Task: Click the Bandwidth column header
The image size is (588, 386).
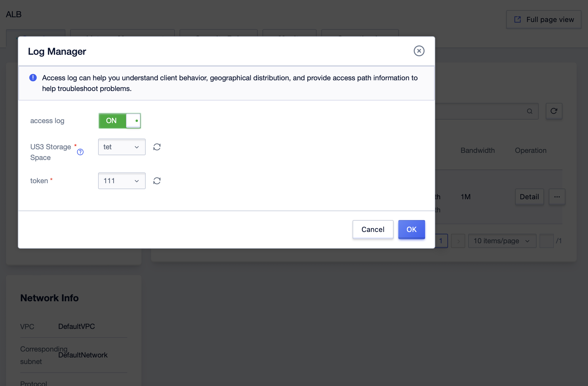Action: [x=477, y=150]
